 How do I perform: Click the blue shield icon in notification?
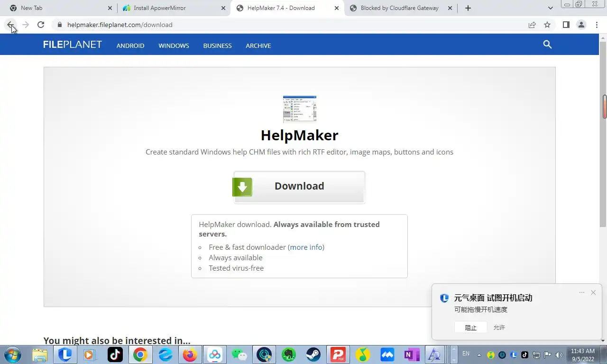(444, 298)
